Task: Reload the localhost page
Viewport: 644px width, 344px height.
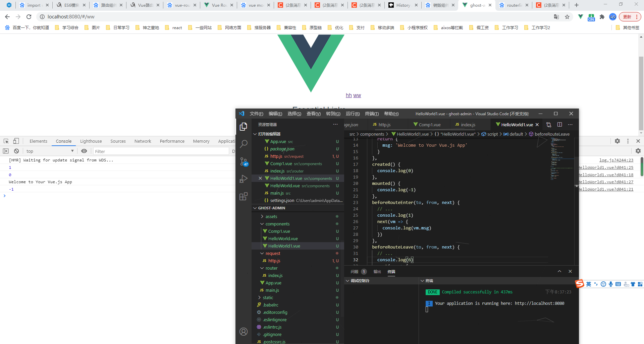Action: [x=29, y=17]
